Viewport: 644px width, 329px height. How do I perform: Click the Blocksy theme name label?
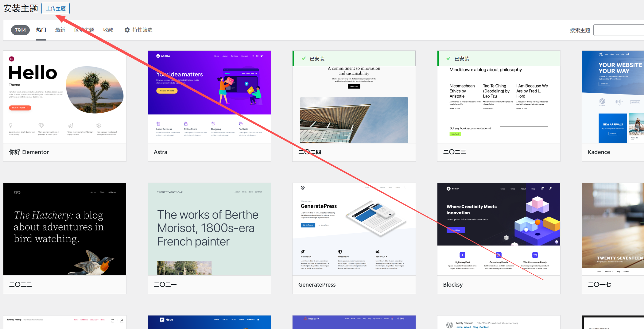pyautogui.click(x=453, y=285)
